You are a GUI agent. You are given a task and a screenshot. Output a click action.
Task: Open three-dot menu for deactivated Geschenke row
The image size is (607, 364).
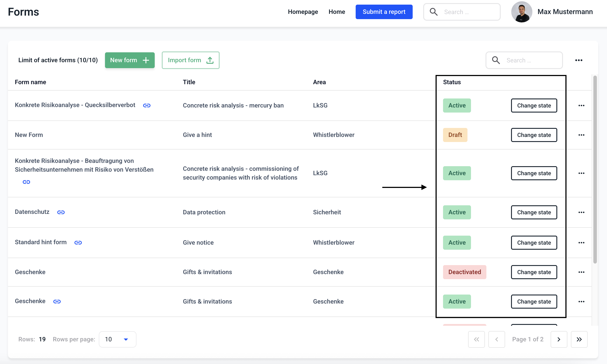pos(581,272)
